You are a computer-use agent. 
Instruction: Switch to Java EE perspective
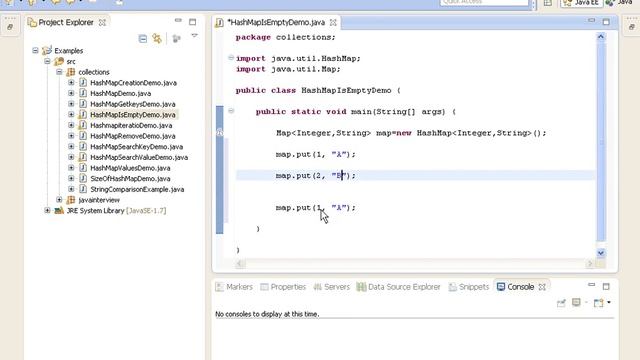tap(582, 3)
